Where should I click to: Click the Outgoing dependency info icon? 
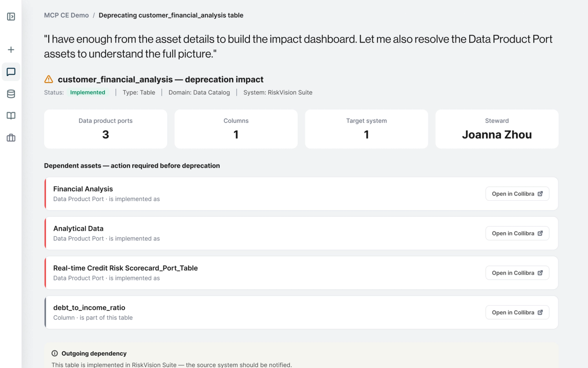coord(55,353)
